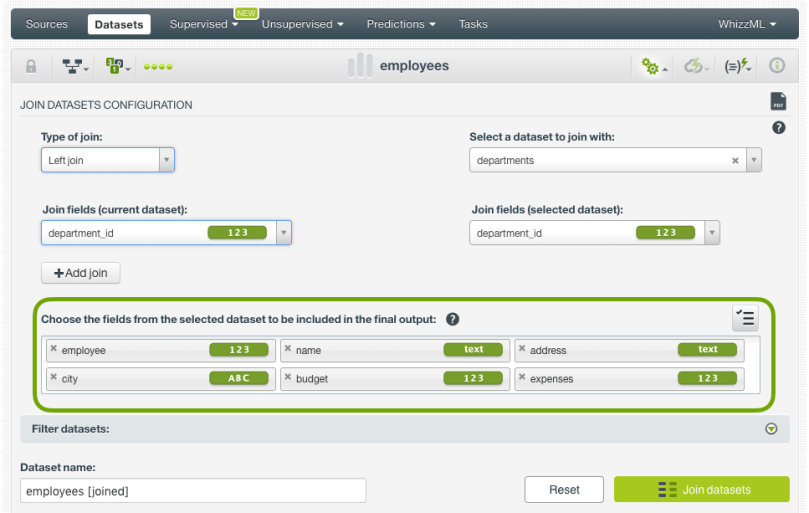This screenshot has width=809, height=513.
Task: Open the cloud actions menu
Action: pos(697,66)
